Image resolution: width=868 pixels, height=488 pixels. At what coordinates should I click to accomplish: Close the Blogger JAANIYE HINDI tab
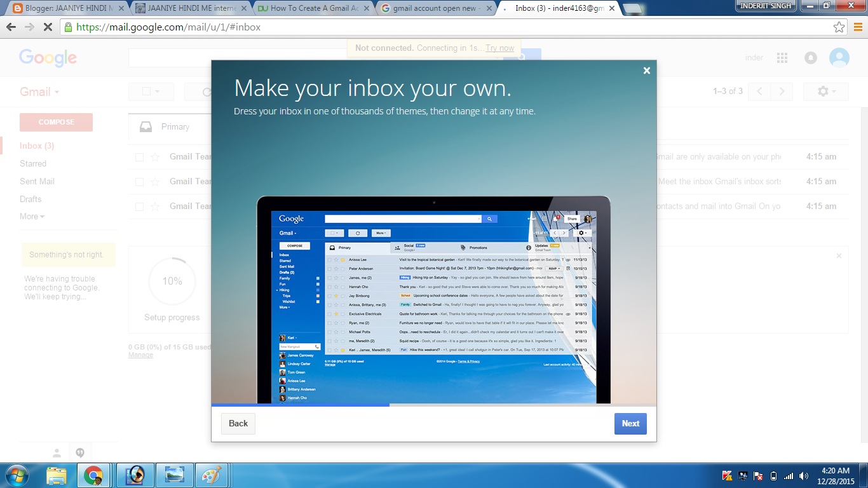click(120, 8)
